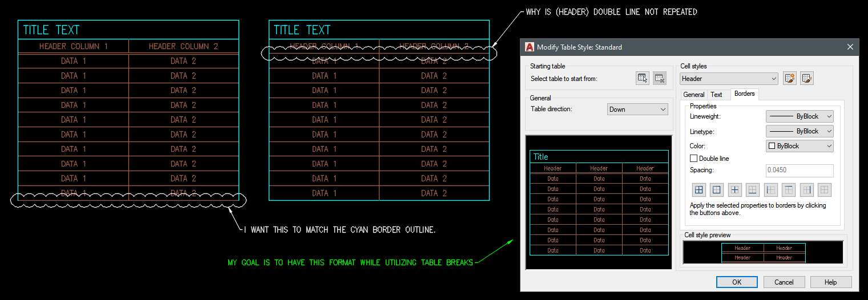Image resolution: width=868 pixels, height=300 pixels.
Task: Click 'Table direction:' label
Action: [551, 109]
